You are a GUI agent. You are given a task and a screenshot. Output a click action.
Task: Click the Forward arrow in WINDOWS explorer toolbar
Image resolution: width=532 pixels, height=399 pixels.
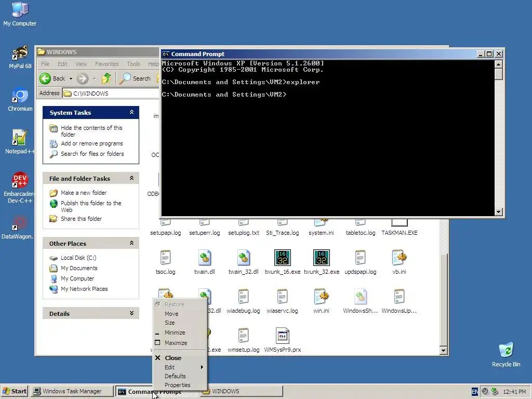83,78
